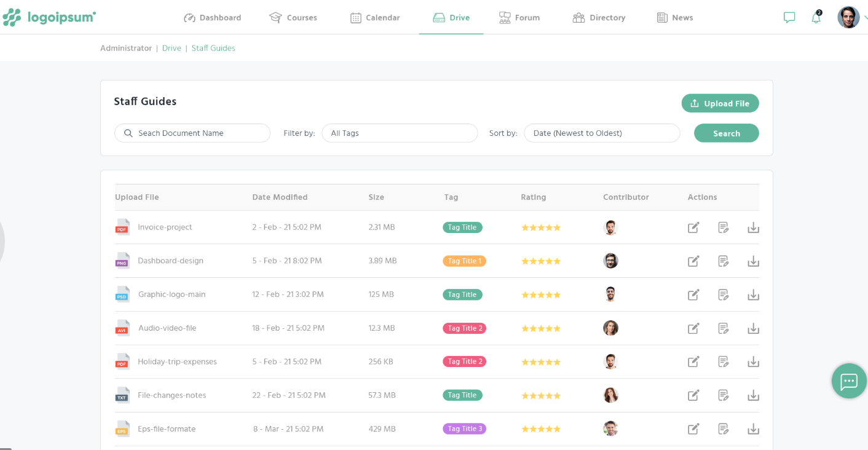Image resolution: width=868 pixels, height=450 pixels.
Task: Follow the Staff Guides breadcrumb link
Action: 213,48
